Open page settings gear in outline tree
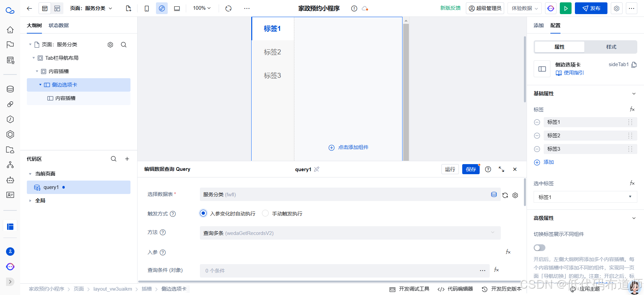The width and height of the screenshot is (644, 295). (110, 45)
